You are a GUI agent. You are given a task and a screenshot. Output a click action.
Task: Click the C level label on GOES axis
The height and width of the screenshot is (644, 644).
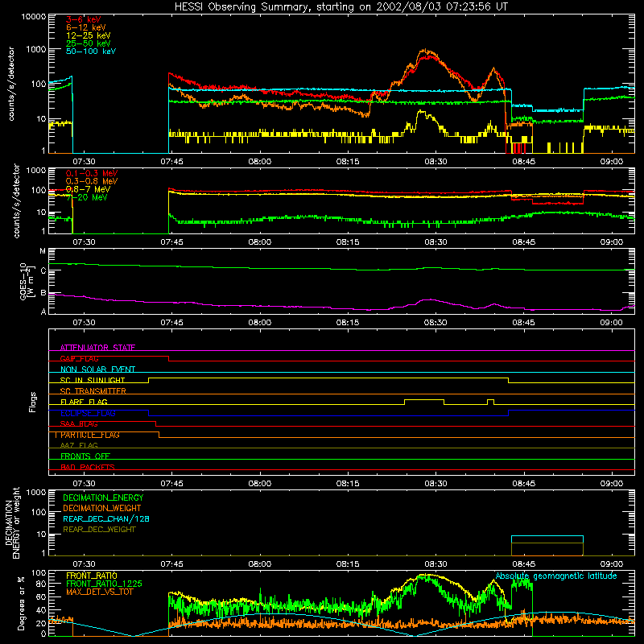point(43,271)
